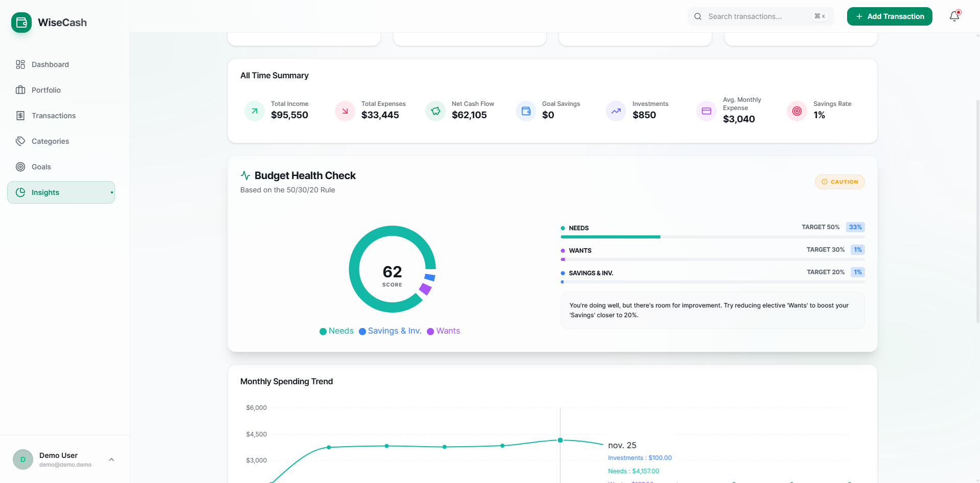Viewport: 980px width, 483px height.
Task: Toggle the Savings & Inv. legend item
Action: point(390,331)
